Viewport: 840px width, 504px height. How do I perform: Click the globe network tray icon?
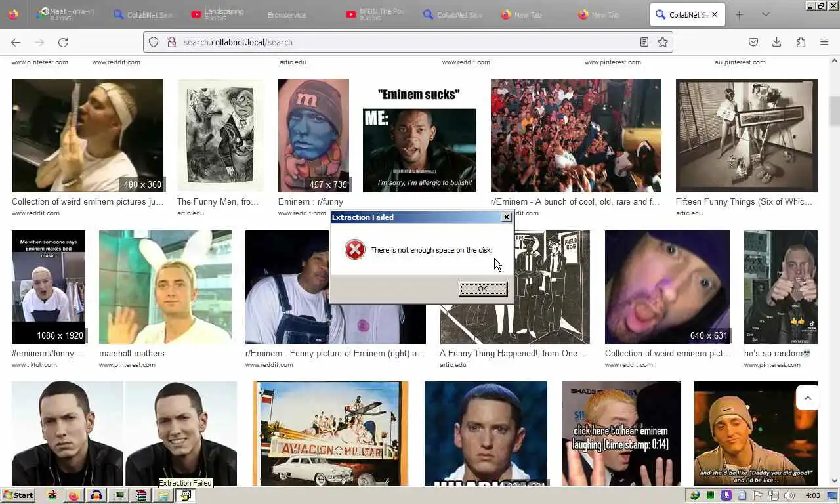pyautogui.click(x=695, y=495)
